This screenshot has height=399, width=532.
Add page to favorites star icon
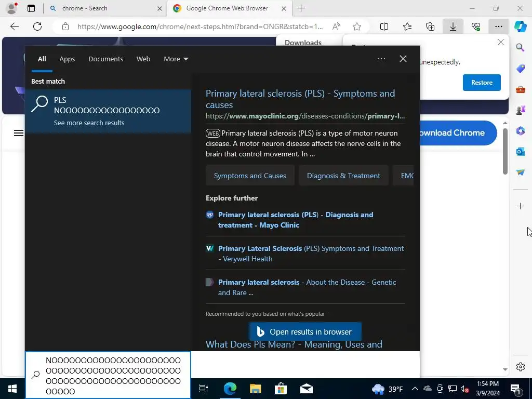point(356,26)
